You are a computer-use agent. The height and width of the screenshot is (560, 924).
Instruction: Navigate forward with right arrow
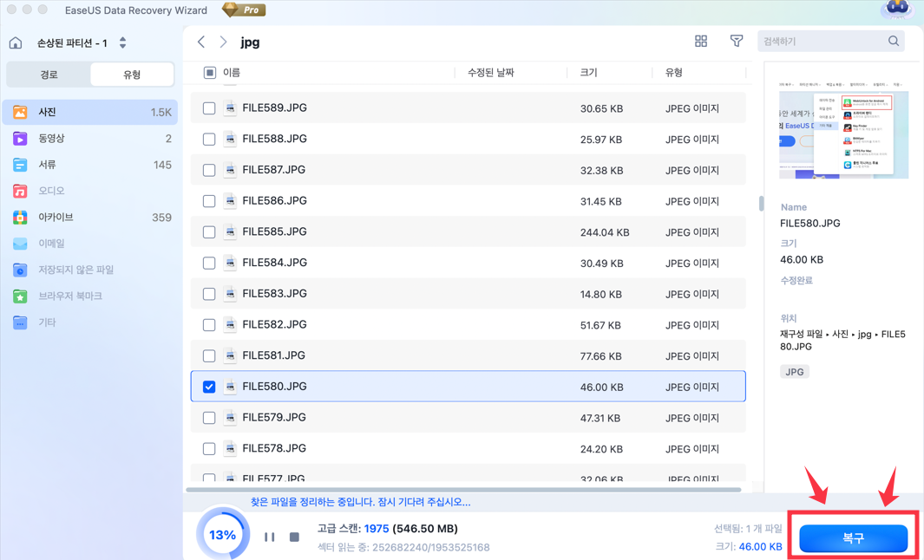(x=223, y=42)
